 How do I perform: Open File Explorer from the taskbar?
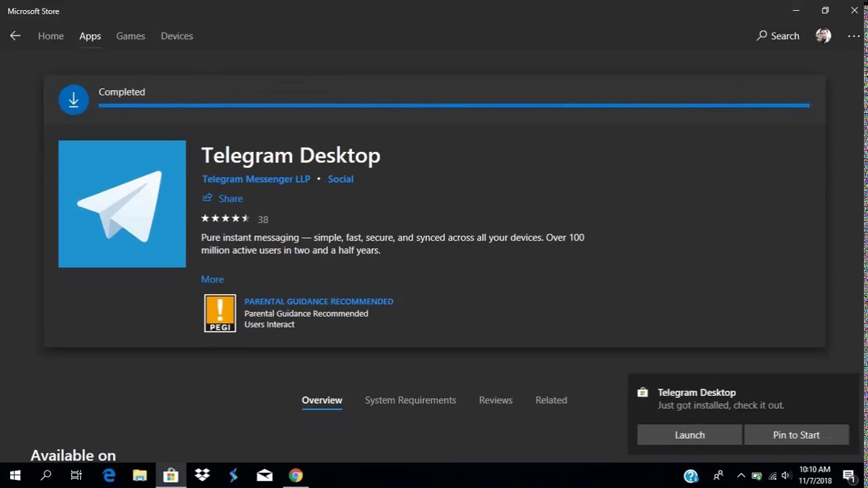coord(140,476)
